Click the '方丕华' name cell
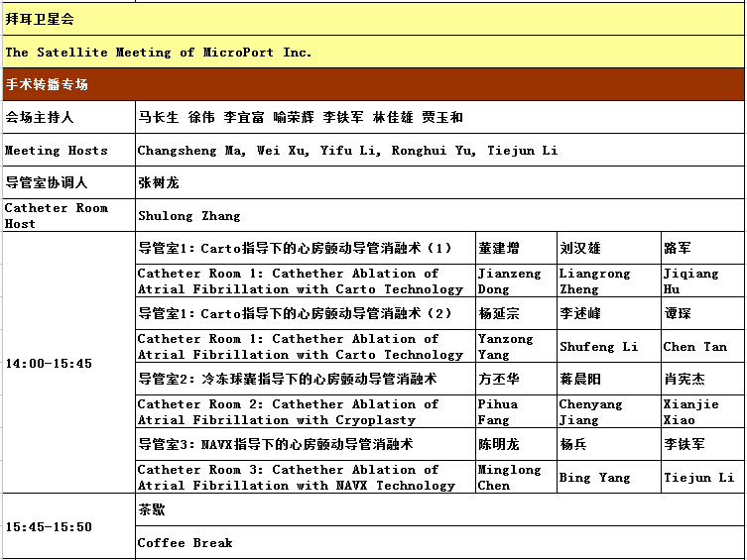This screenshot has width=747, height=560. click(517, 379)
